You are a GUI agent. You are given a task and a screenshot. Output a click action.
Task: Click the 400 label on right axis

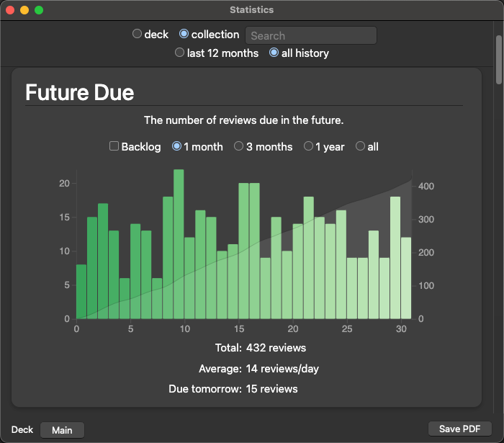point(426,186)
